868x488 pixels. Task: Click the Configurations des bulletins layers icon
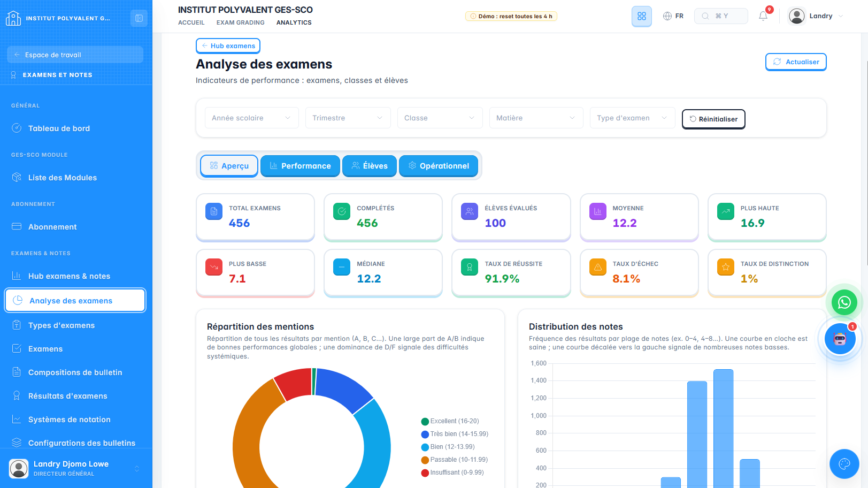pyautogui.click(x=17, y=443)
